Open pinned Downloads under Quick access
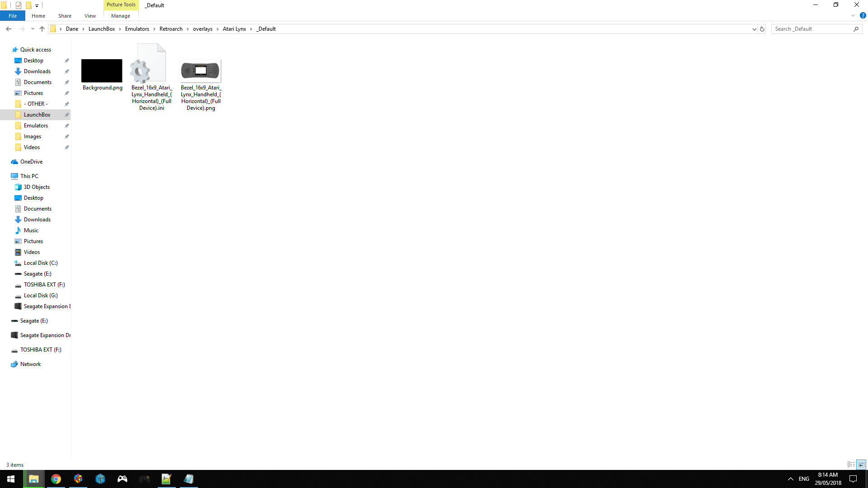The image size is (868, 488). [x=37, y=71]
